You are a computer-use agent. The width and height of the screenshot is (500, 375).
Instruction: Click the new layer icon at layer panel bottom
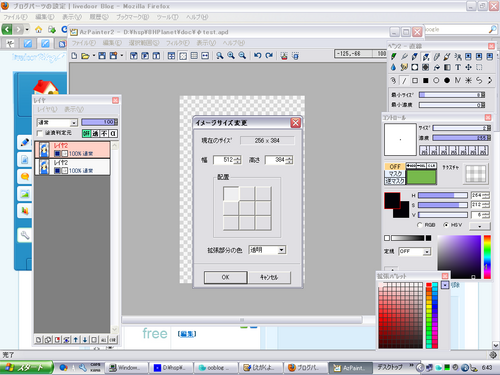38,340
